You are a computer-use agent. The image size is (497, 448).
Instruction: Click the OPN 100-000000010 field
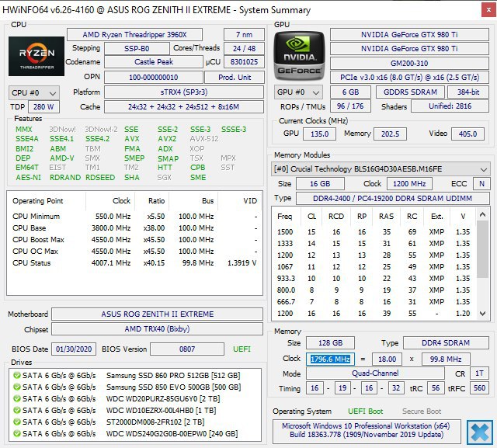click(x=154, y=78)
